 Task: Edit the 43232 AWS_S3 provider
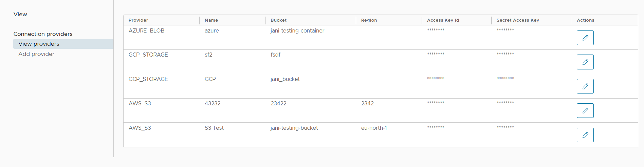pos(585,110)
